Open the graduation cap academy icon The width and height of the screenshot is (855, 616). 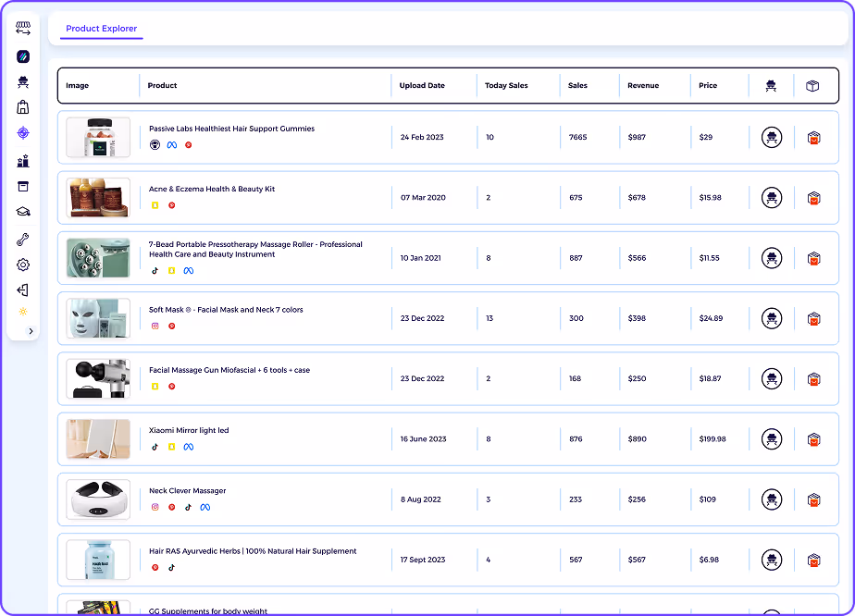pyautogui.click(x=23, y=212)
